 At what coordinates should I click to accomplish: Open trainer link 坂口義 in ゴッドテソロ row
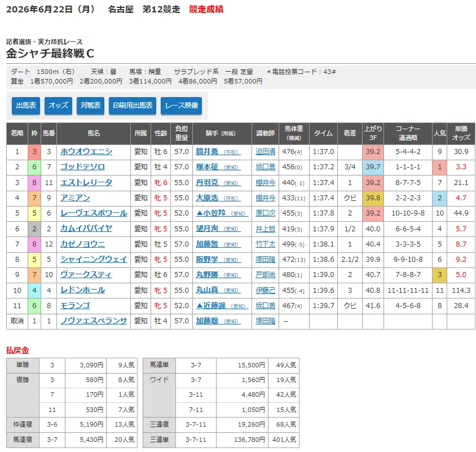pos(265,167)
